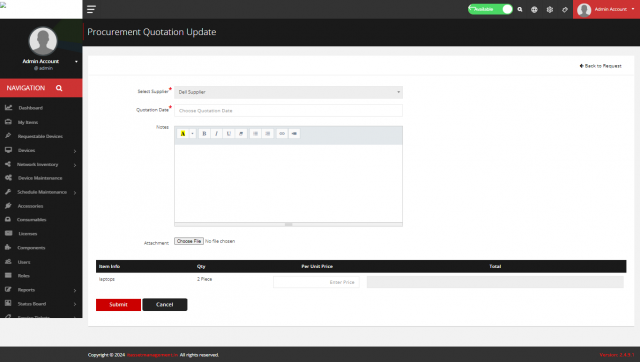The width and height of the screenshot is (640, 362).
Task: Apply underline in Notes editor
Action: [x=229, y=133]
